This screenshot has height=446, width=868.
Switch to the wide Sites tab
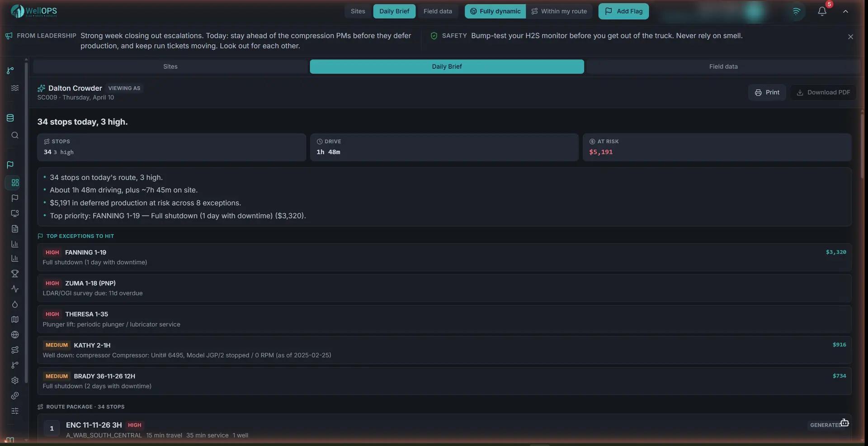170,66
